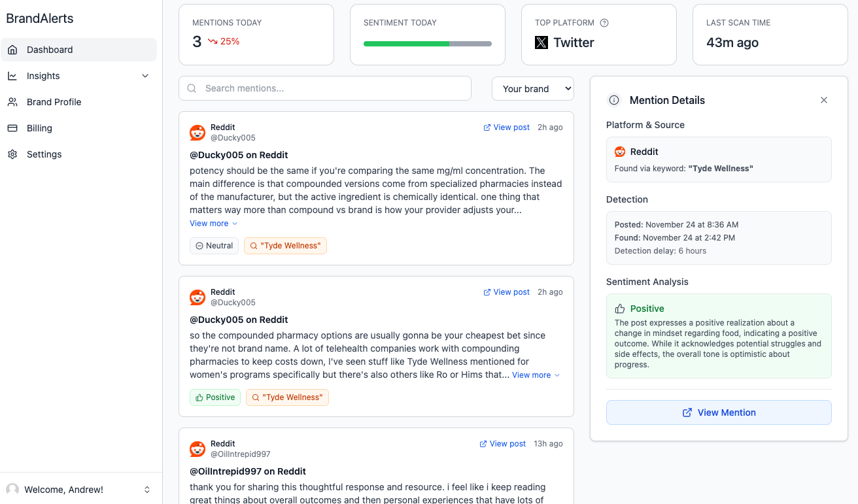Close the Mention Details panel
The height and width of the screenshot is (504, 858).
point(824,100)
